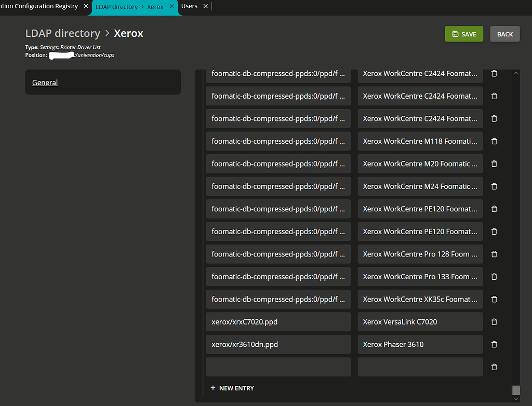Open the General section in sidebar

45,83
